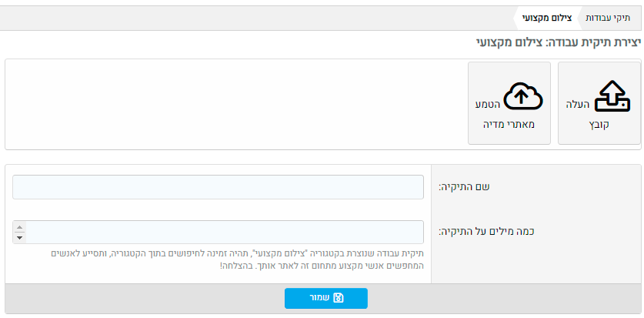Viewport: 644px width, 318px height.
Task: Click the floppy disk save icon
Action: point(339,298)
